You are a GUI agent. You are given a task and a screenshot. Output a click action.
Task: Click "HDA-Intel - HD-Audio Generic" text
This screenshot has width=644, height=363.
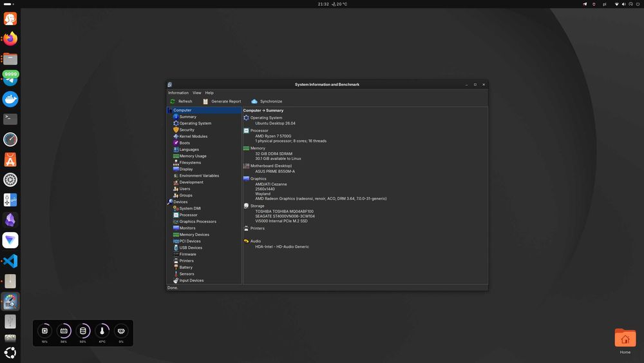[282, 247]
